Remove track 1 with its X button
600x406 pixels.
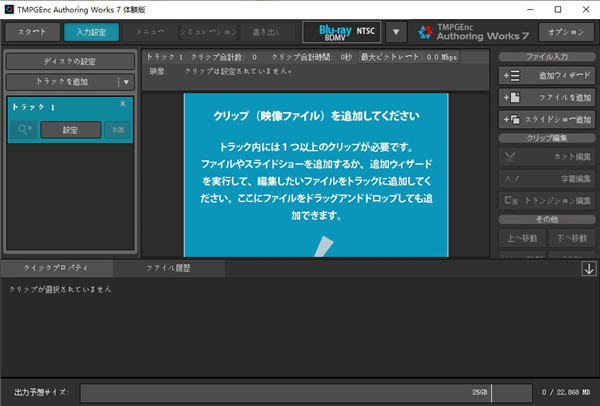click(x=123, y=104)
